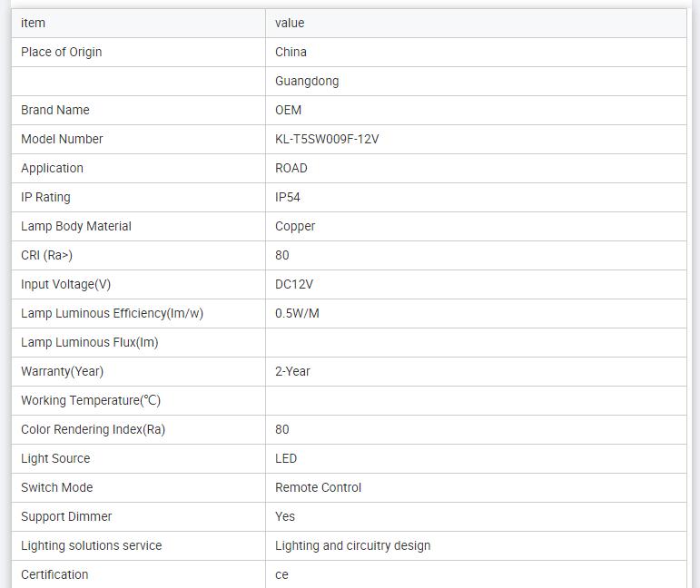Select the 'Brand Name' row label

click(55, 110)
